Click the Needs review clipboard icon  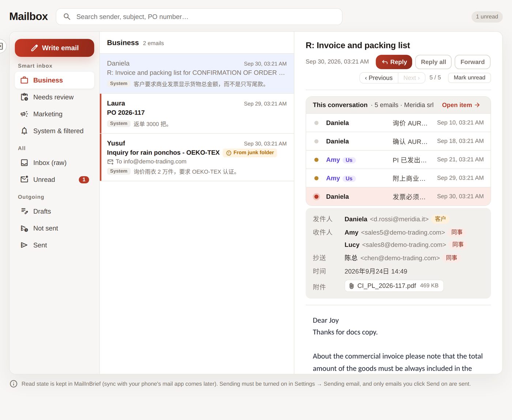[25, 97]
